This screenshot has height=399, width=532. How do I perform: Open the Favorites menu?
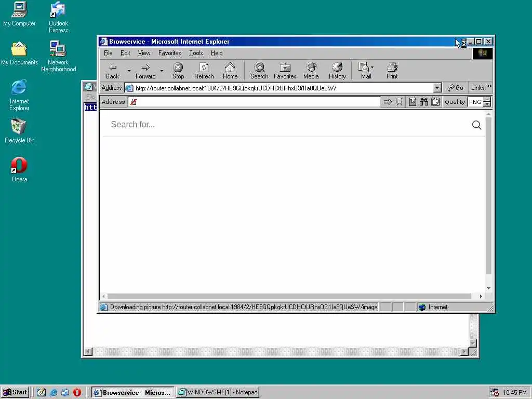click(170, 53)
